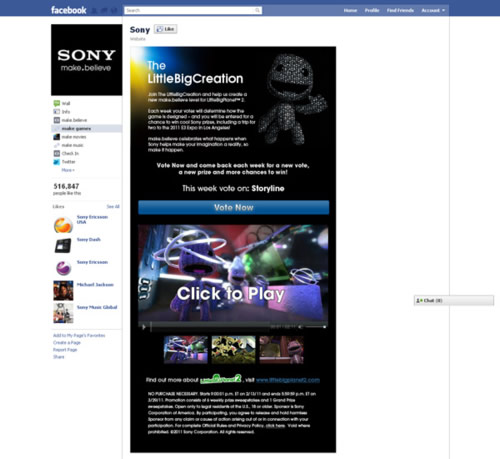This screenshot has width=500, height=459.
Task: Select the first video thumbnail
Action: pyautogui.click(x=186, y=349)
